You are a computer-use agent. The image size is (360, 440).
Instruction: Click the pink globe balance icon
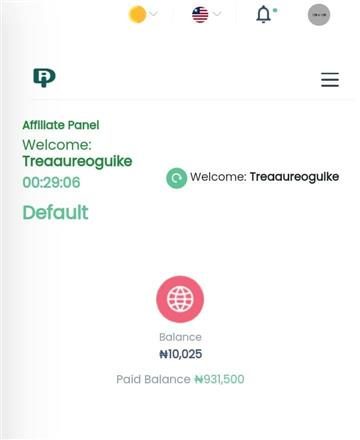click(180, 299)
